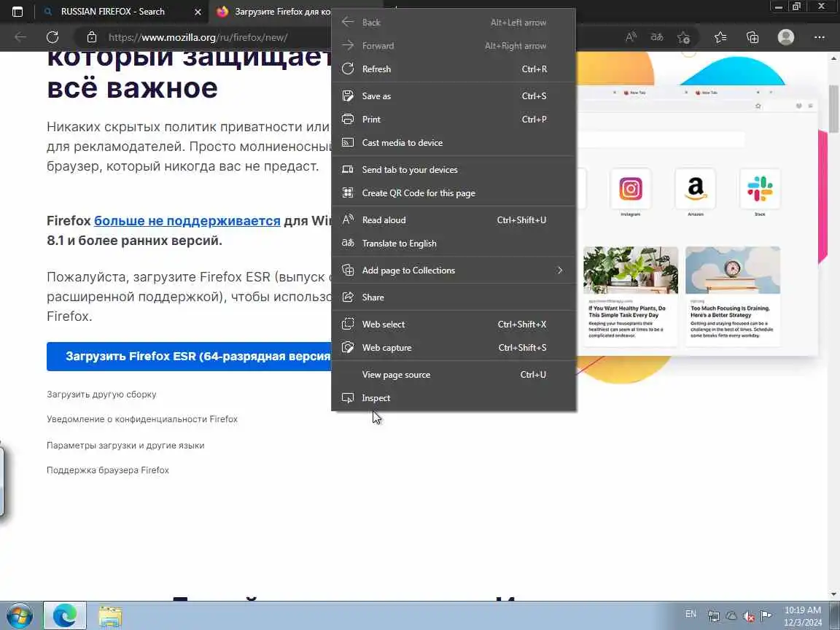
Task: Open Settings and more ellipsis menu
Action: coord(819,37)
